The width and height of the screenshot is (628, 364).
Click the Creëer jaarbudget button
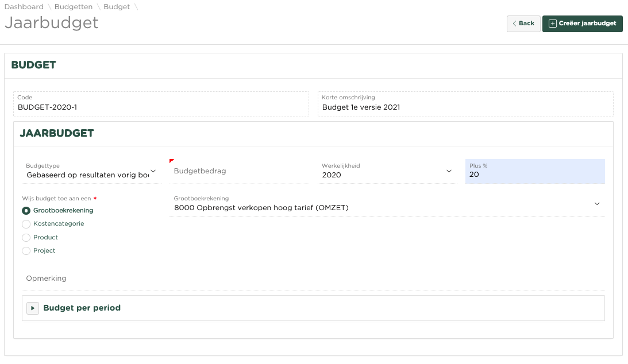click(582, 24)
